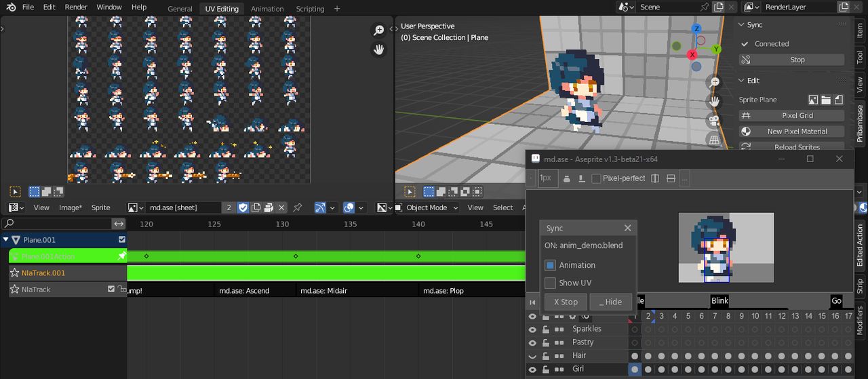Select the pan hand tool in UV editor

pos(378,49)
